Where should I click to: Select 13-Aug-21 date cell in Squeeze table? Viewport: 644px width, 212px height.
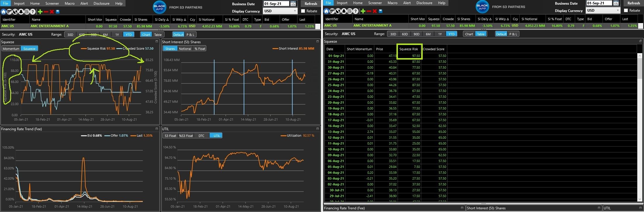(x=335, y=132)
